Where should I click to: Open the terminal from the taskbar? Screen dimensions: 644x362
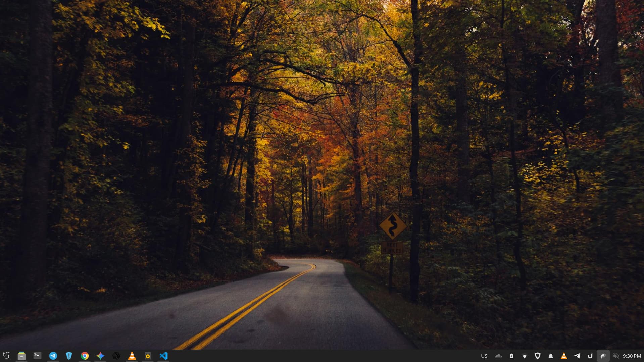tap(37, 356)
